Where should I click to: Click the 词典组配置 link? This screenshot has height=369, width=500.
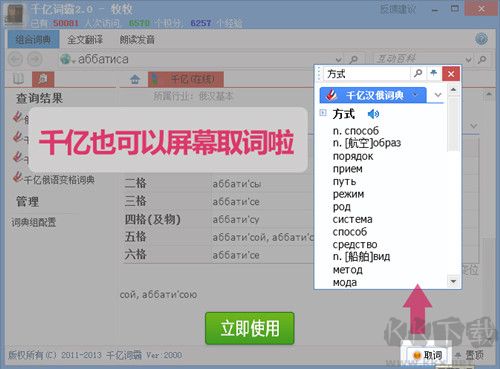33,222
